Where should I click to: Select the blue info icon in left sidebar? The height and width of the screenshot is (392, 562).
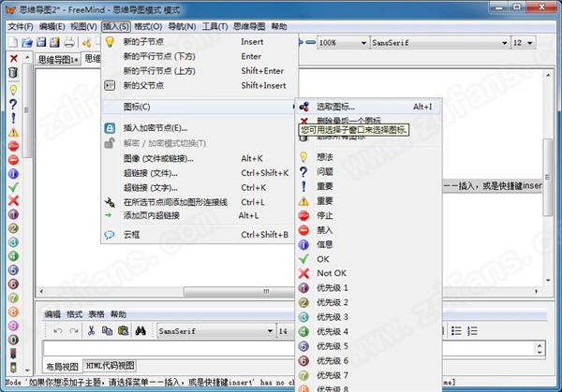click(x=13, y=174)
